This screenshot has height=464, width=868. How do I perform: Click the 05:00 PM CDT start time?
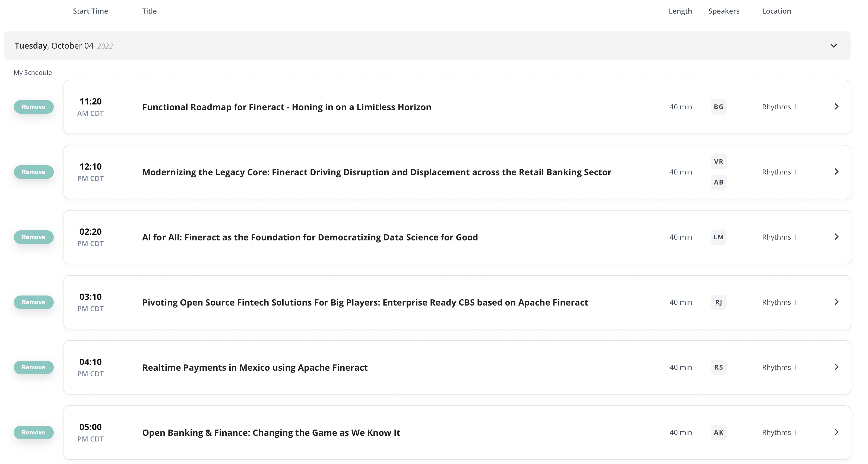pyautogui.click(x=90, y=432)
